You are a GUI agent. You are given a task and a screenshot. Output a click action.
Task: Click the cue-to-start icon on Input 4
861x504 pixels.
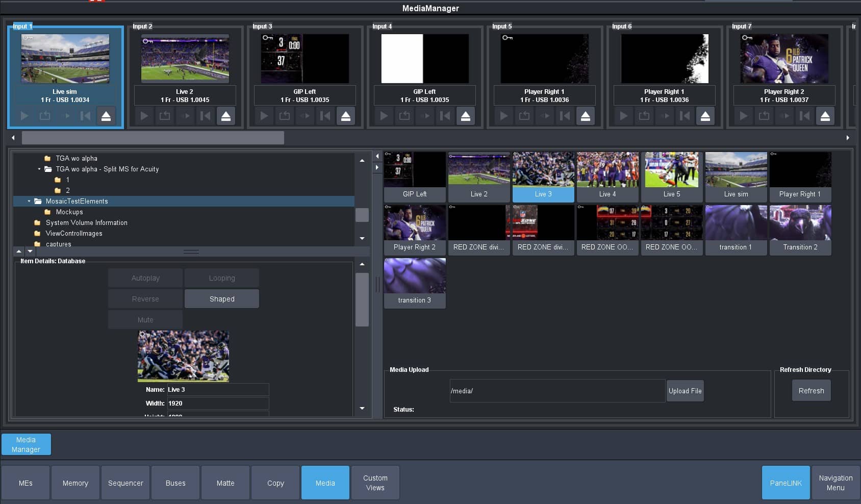[445, 116]
